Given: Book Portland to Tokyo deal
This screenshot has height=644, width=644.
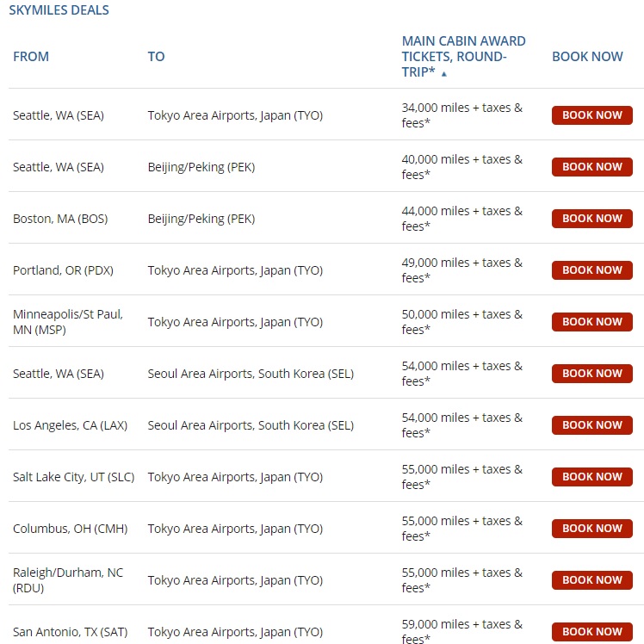Looking at the screenshot, I should (x=591, y=270).
